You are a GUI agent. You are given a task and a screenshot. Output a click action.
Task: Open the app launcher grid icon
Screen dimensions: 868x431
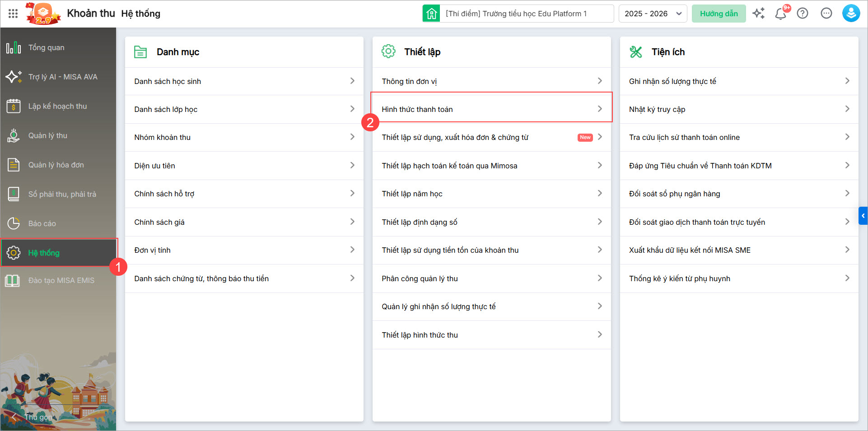click(13, 14)
